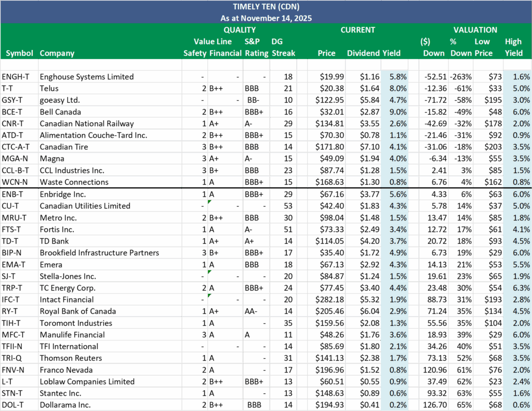Click the As at November 14, 2025 line
The width and height of the screenshot is (532, 411).
(x=266, y=18)
